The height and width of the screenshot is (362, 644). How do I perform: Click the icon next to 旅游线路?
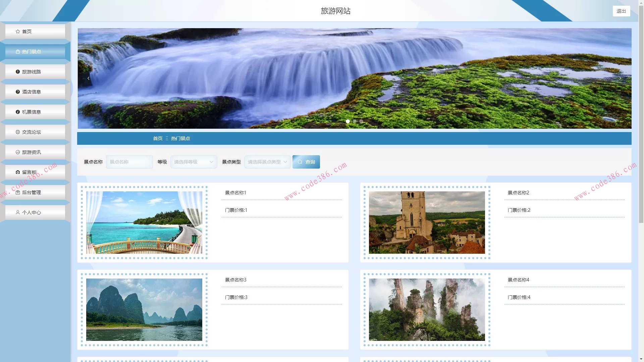pos(18,72)
